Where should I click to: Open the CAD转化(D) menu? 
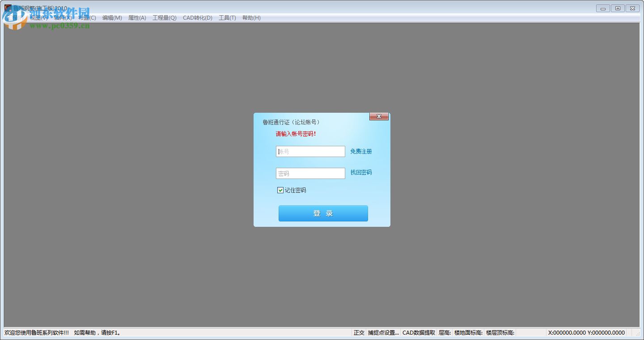[x=197, y=17]
